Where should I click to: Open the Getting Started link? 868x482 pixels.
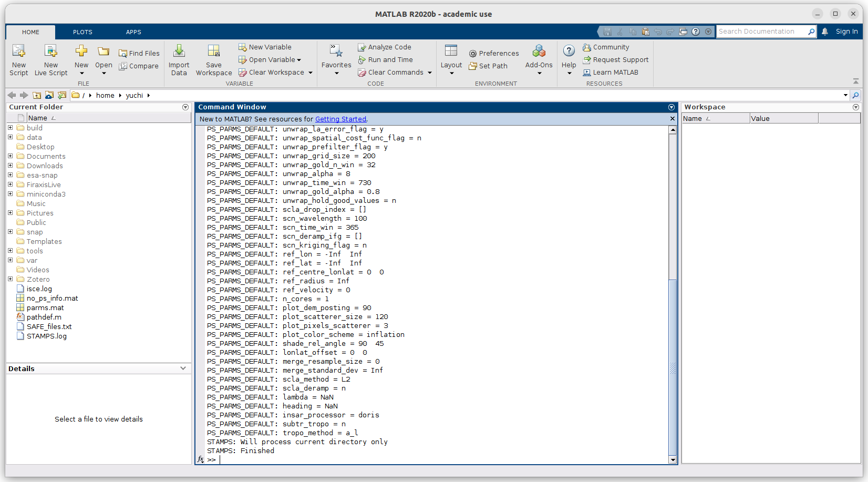340,119
